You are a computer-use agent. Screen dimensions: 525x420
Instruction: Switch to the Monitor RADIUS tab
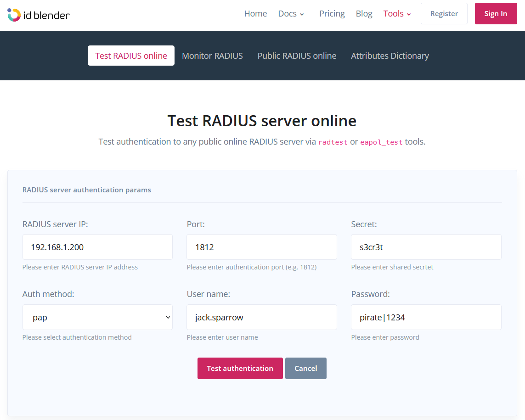pyautogui.click(x=212, y=56)
